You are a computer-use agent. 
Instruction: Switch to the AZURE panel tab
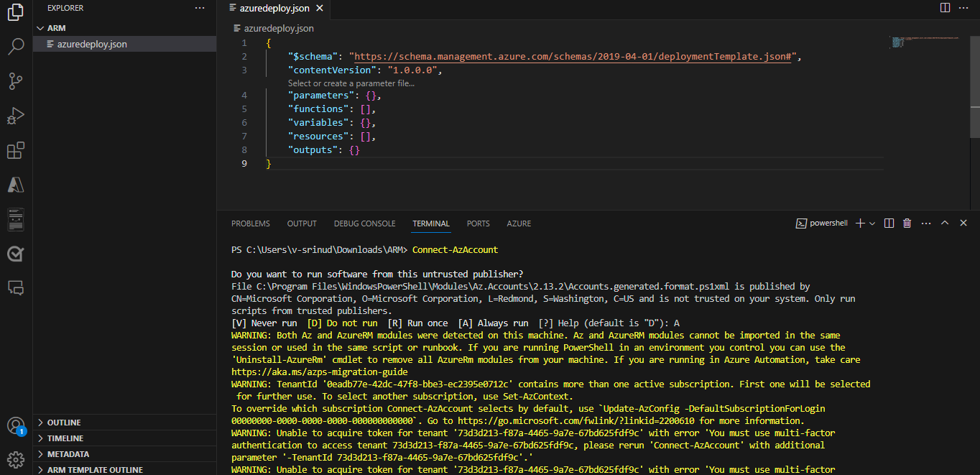518,223
